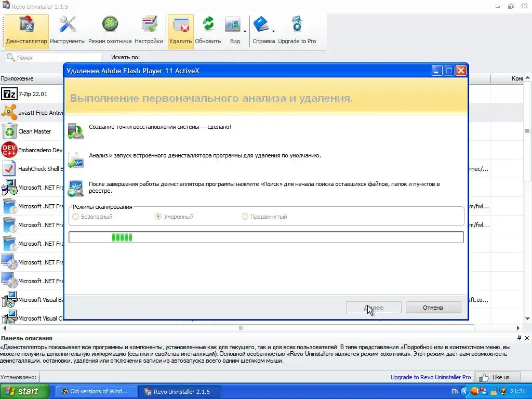Click Upgrade to Revo Uninstaller Pro link
Screen dimensions: 532x399
[431, 377]
